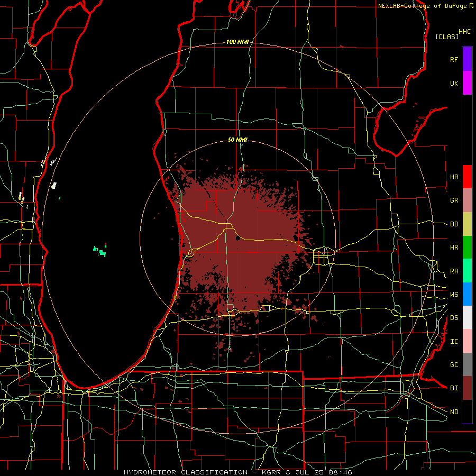Select the light pink IC legend swatch
Image resolution: width=476 pixels, height=476 pixels.
[x=467, y=341]
